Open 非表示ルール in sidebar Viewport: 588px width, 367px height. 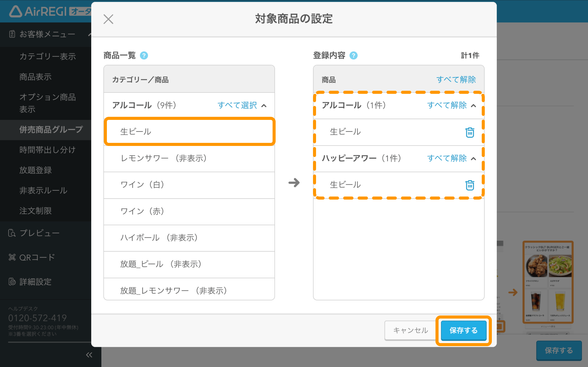pyautogui.click(x=43, y=190)
